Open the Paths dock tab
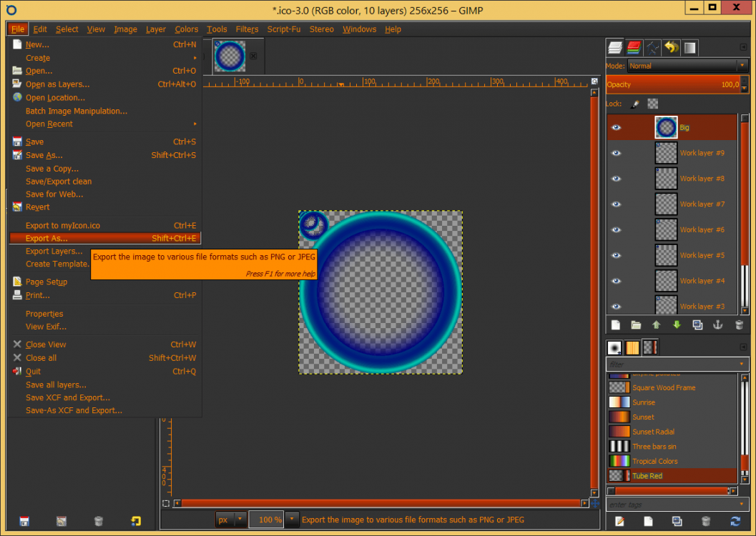The height and width of the screenshot is (536, 756). click(x=652, y=47)
